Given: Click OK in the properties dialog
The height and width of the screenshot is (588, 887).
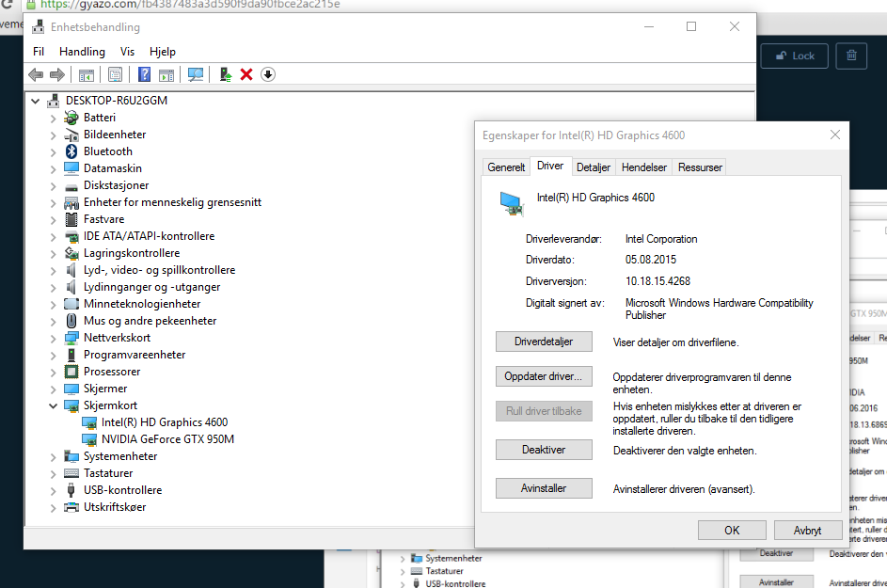Looking at the screenshot, I should pos(732,531).
